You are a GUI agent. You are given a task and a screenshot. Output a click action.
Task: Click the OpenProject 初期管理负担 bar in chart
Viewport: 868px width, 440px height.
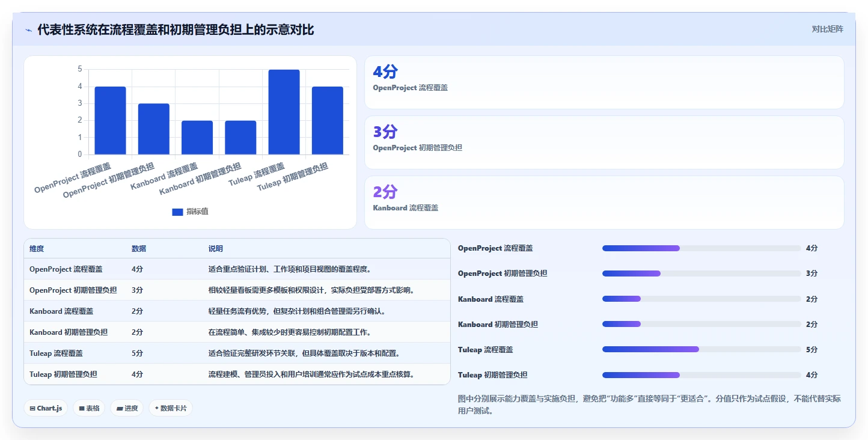(x=154, y=129)
